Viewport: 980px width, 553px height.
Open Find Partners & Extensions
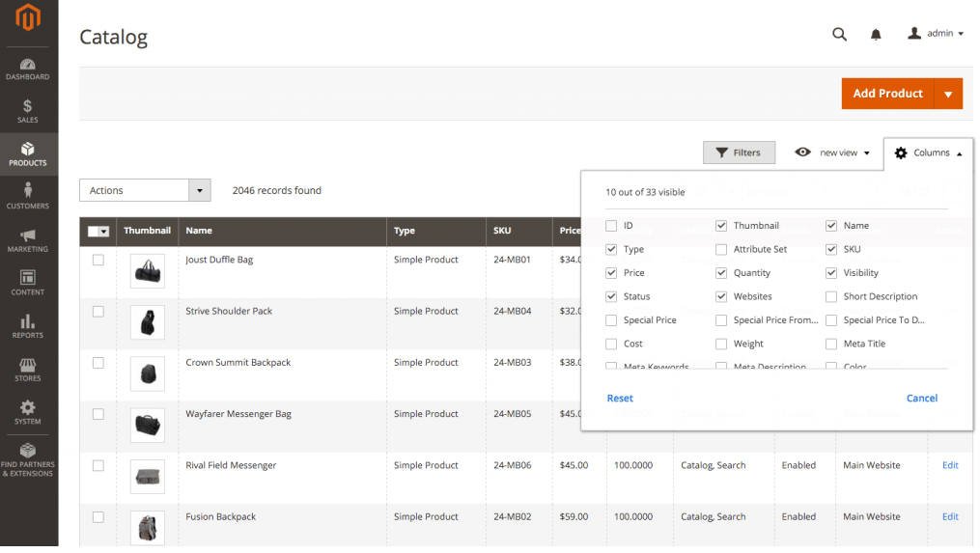pyautogui.click(x=27, y=460)
